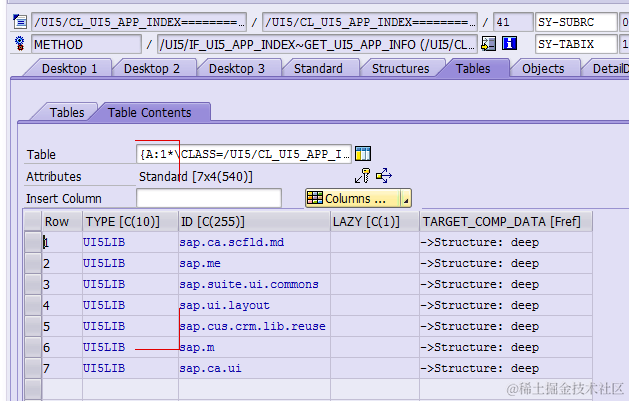
Task: Open the Standard tab
Action: 318,69
